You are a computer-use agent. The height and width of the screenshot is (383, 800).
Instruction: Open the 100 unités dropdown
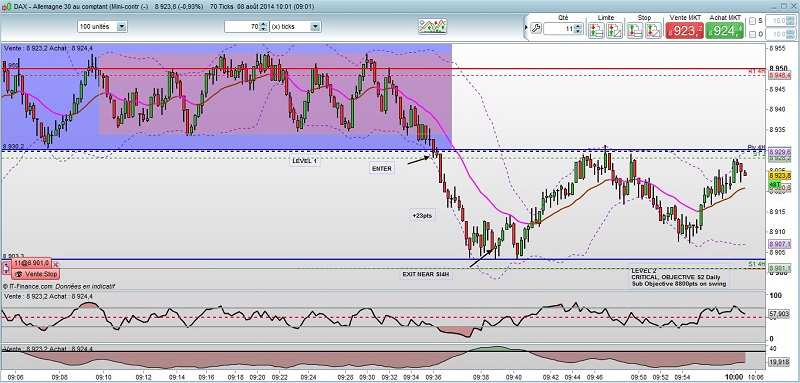click(103, 27)
